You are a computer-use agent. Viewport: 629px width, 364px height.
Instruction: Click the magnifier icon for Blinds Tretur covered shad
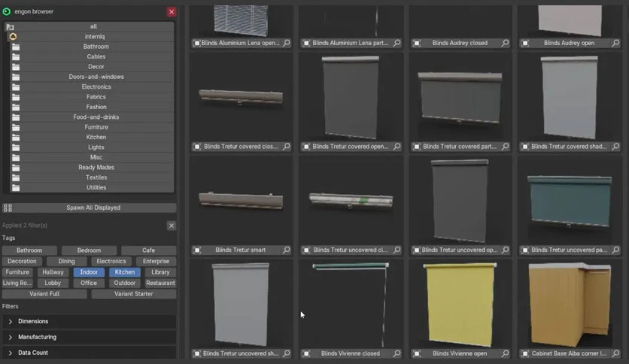[x=615, y=147]
